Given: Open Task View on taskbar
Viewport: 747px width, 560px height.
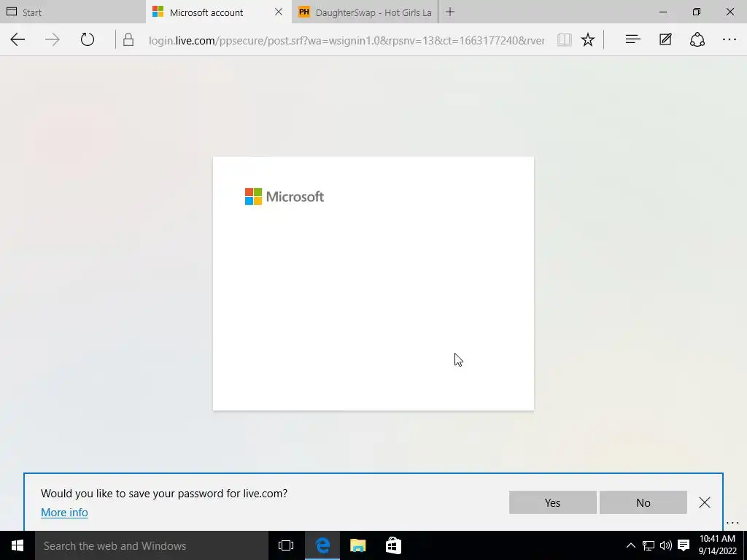Looking at the screenshot, I should tap(286, 545).
